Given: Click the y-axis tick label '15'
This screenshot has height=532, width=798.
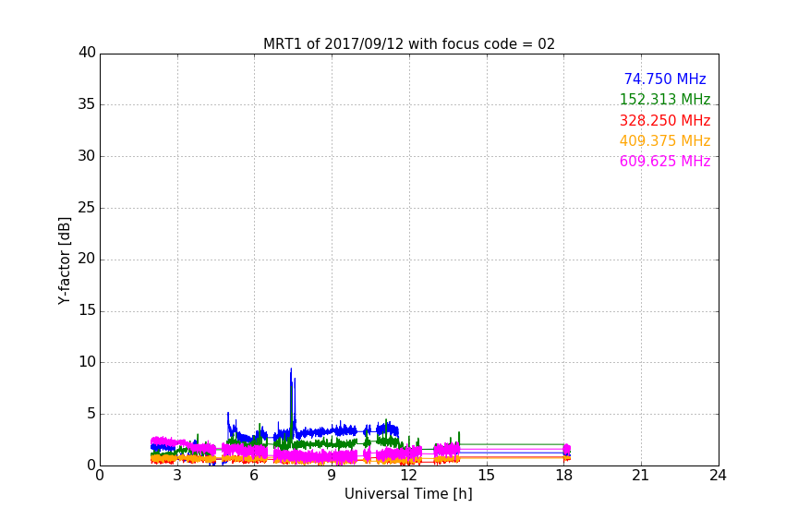Looking at the screenshot, I should [x=87, y=310].
